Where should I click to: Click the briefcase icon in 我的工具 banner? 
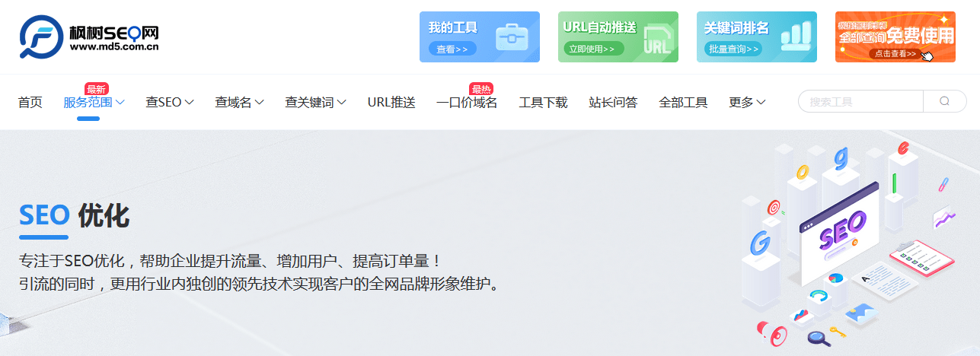point(512,37)
